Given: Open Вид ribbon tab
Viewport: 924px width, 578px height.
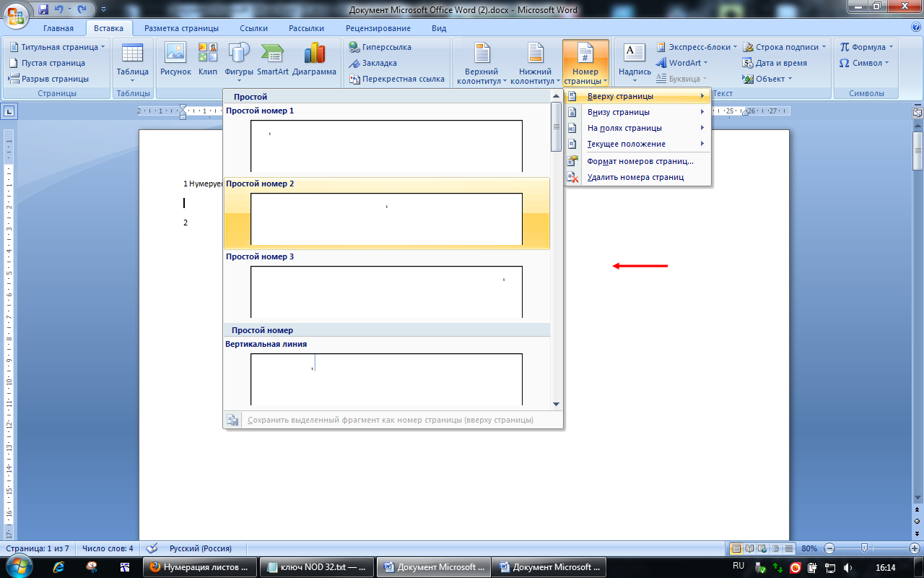Looking at the screenshot, I should point(439,28).
